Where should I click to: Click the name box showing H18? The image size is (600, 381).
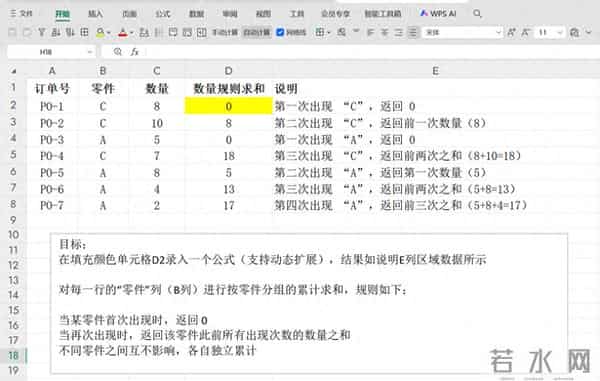pos(46,52)
